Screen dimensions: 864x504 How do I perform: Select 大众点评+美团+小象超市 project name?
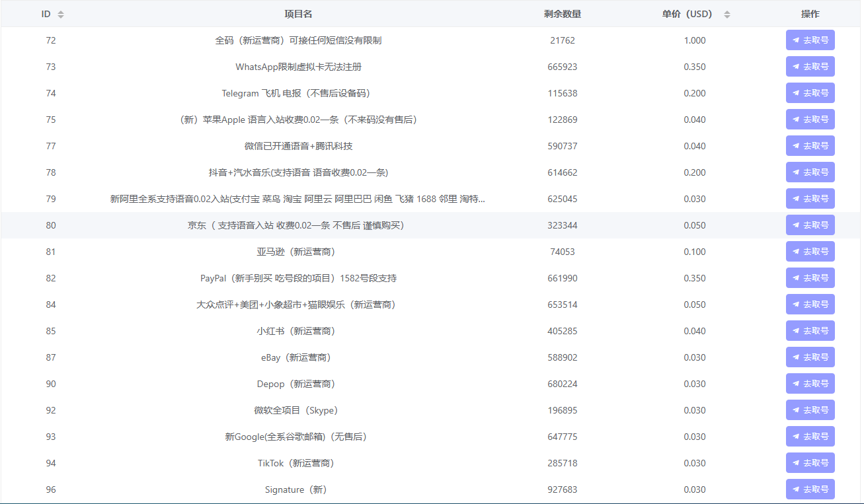tap(298, 305)
